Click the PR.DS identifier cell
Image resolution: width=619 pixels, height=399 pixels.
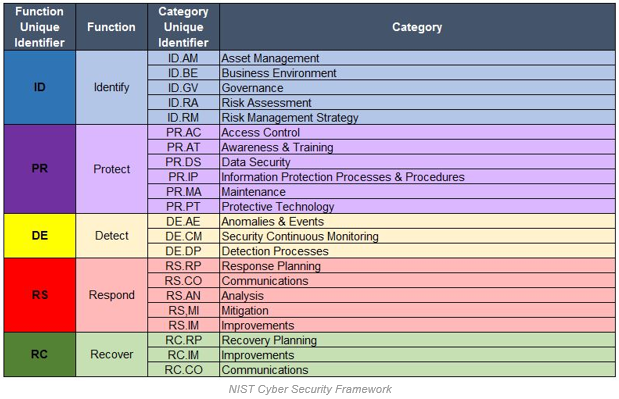point(183,162)
